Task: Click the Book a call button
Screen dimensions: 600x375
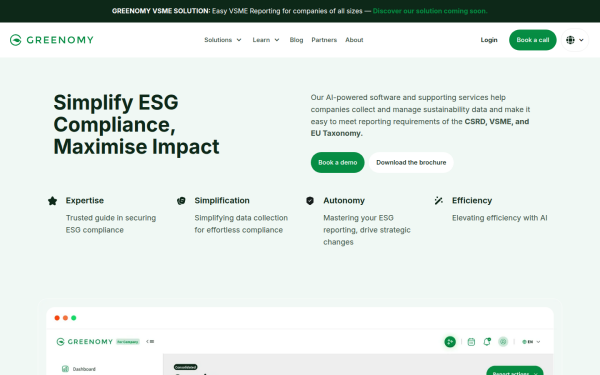Action: click(x=533, y=40)
